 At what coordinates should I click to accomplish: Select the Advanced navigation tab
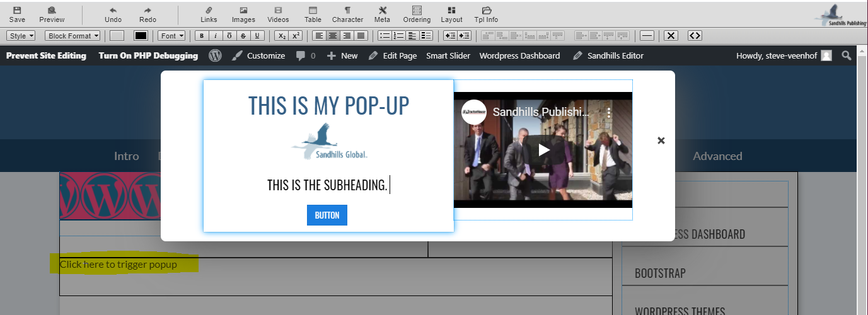(717, 156)
